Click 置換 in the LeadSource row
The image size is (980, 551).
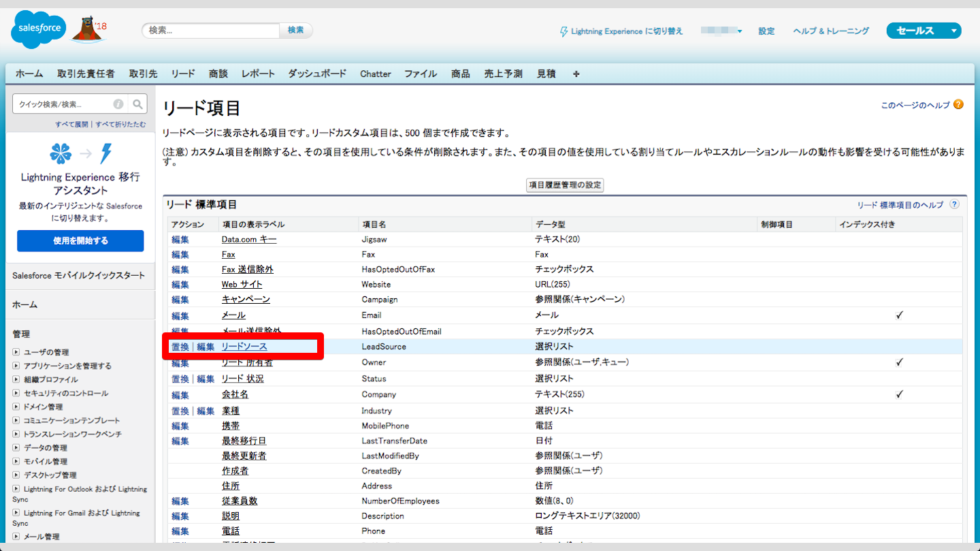pos(180,347)
